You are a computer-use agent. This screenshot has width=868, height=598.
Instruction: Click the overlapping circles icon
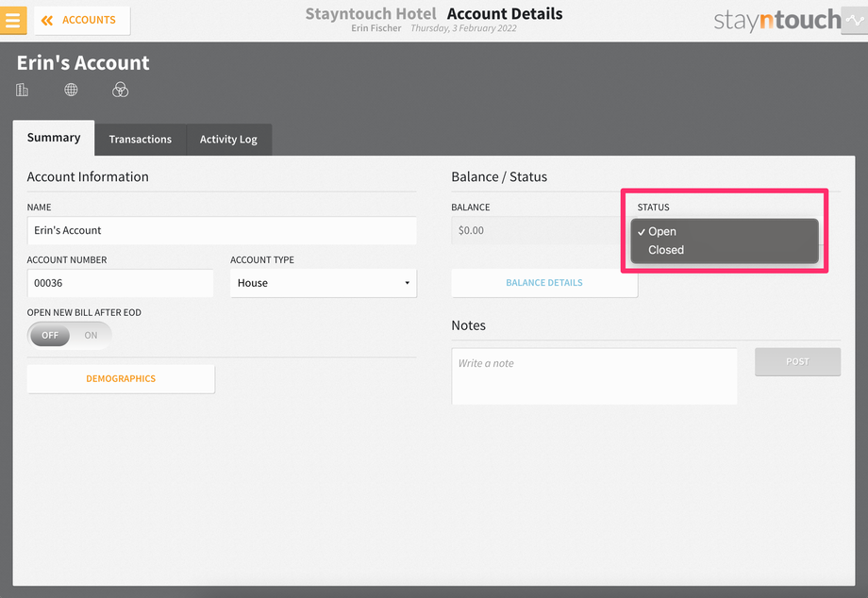pos(120,90)
